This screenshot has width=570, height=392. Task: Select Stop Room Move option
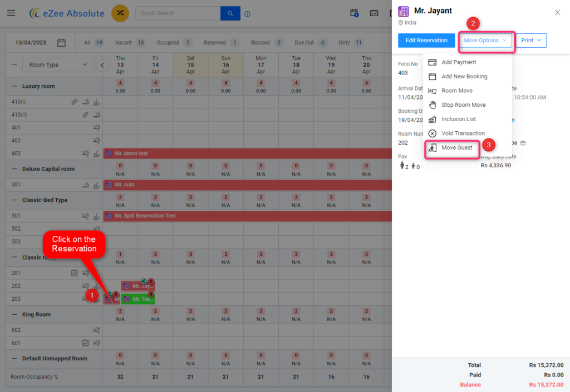[x=468, y=105]
